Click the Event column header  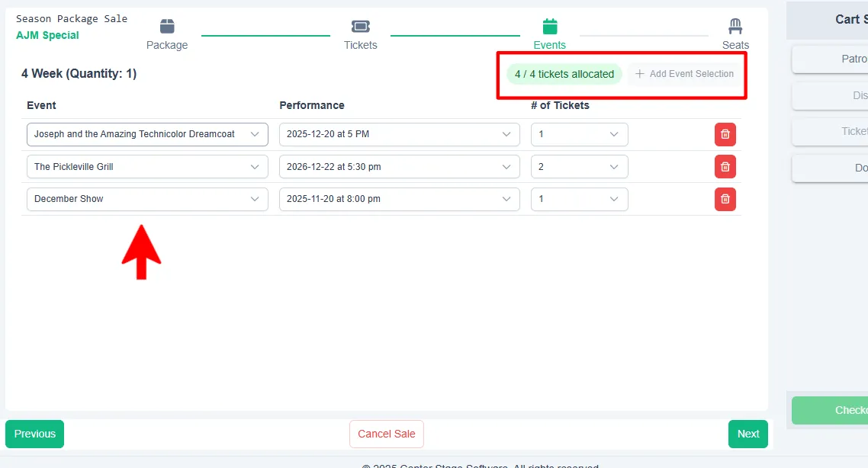tap(41, 105)
